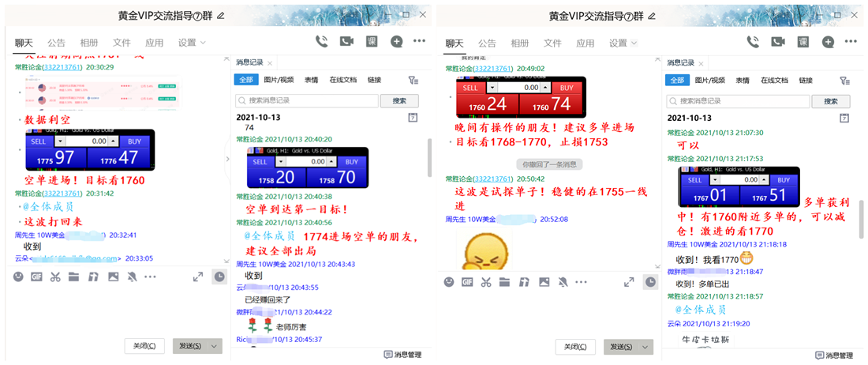Open the 课 classroom icon in left window
This screenshot has width=868, height=365.
point(372,41)
